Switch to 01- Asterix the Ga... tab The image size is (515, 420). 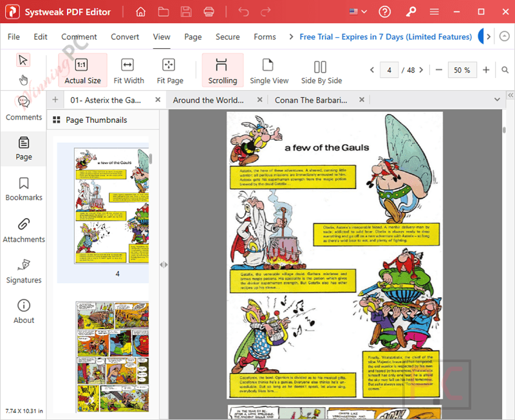106,100
